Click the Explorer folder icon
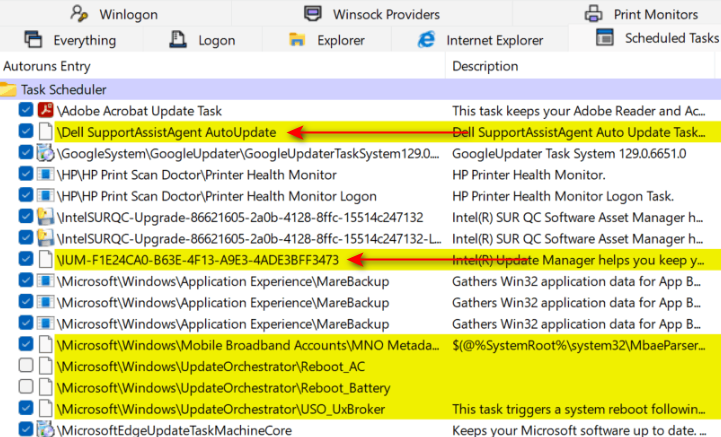721x437 pixels. click(x=297, y=40)
